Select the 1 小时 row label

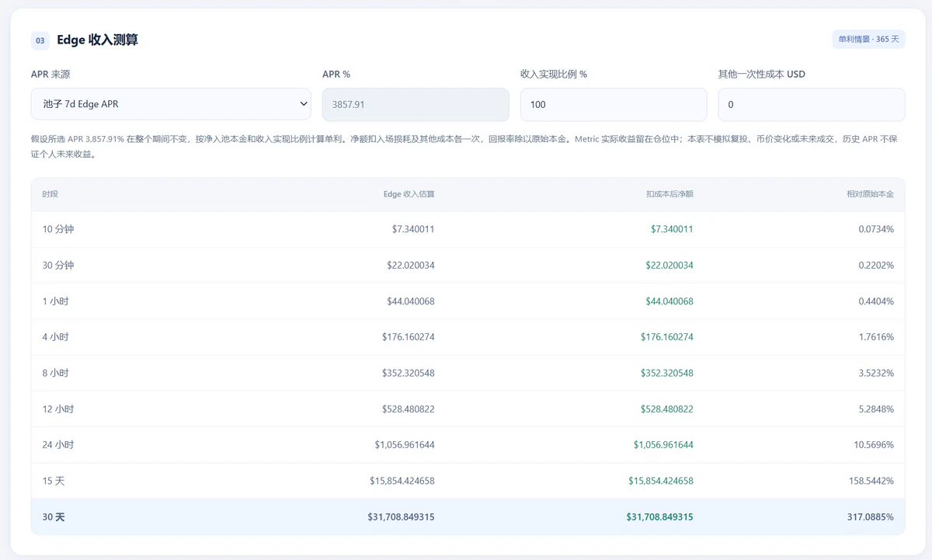point(56,301)
